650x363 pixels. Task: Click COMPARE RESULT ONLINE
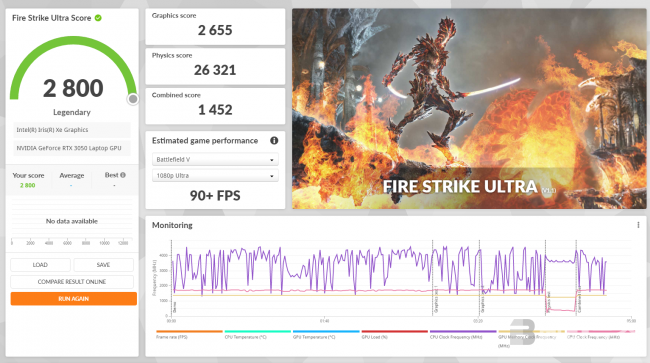(x=72, y=282)
